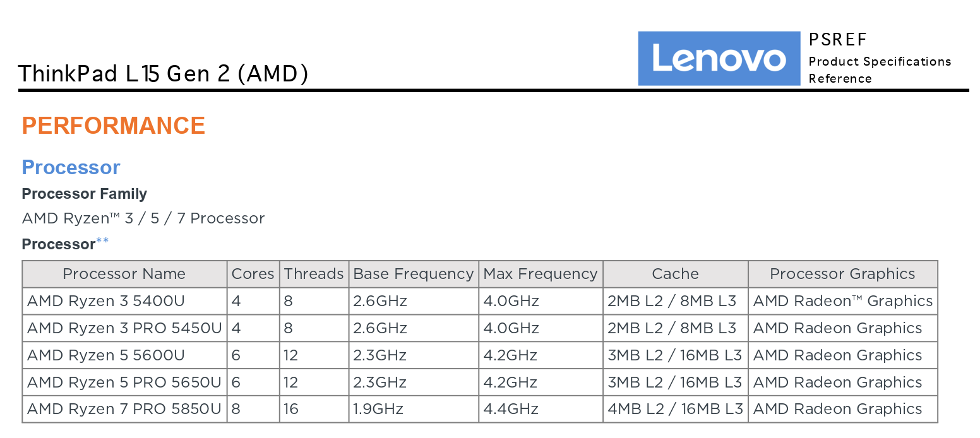Click the 4.4GHz max frequency cell

(x=541, y=409)
